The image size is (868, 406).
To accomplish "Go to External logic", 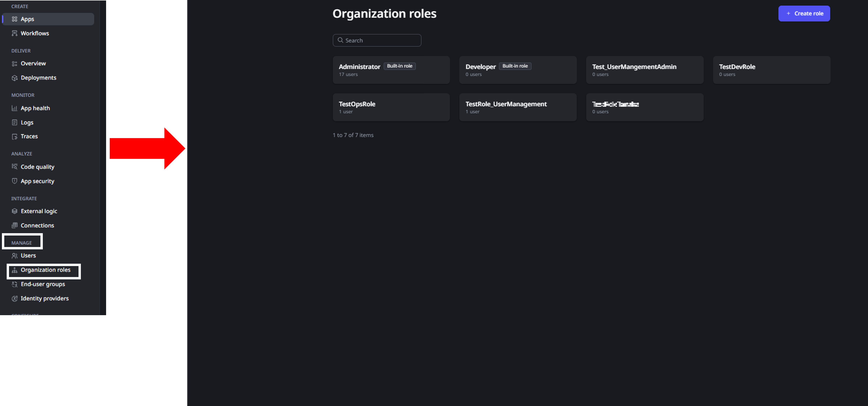I will (x=39, y=211).
